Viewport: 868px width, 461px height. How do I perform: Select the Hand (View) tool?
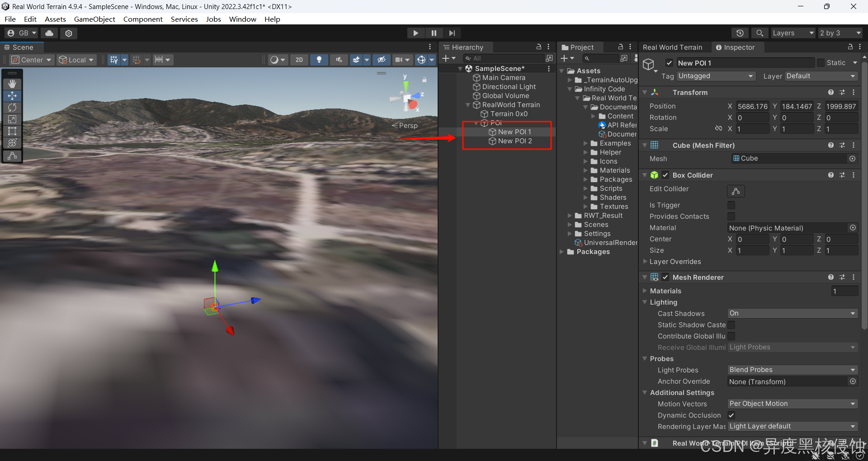(x=12, y=84)
